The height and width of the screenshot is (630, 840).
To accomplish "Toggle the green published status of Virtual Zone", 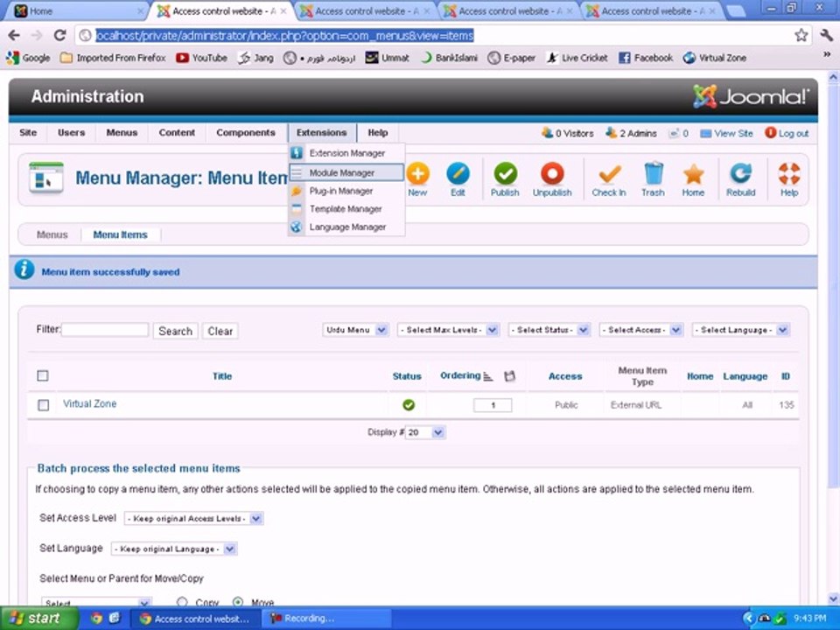I will click(409, 405).
